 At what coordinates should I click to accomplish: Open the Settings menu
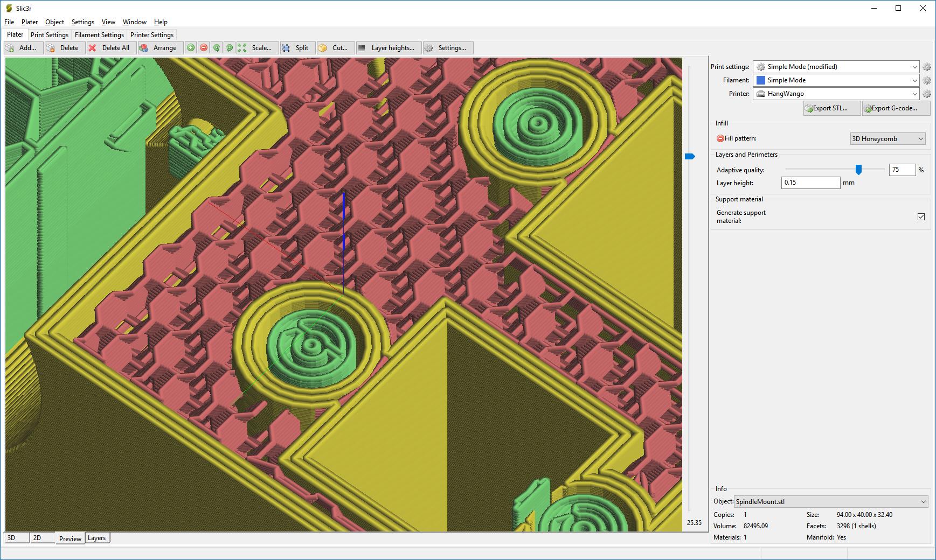coord(82,22)
